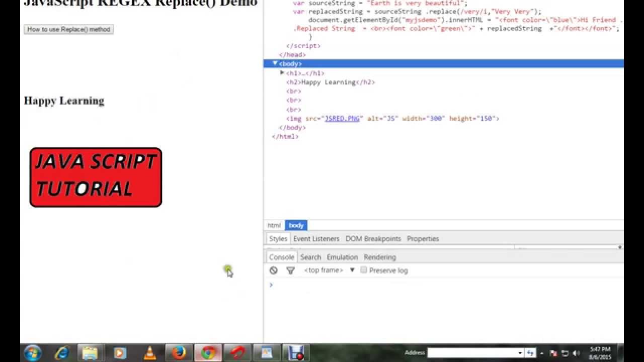Switch to the Styles tab
This screenshot has height=362, width=644.
pos(278,239)
